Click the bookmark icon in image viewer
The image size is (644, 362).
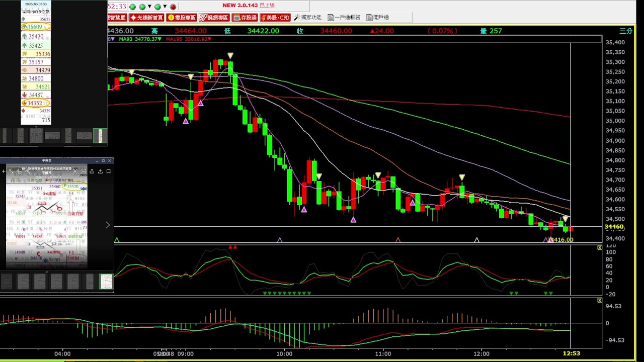(108, 171)
